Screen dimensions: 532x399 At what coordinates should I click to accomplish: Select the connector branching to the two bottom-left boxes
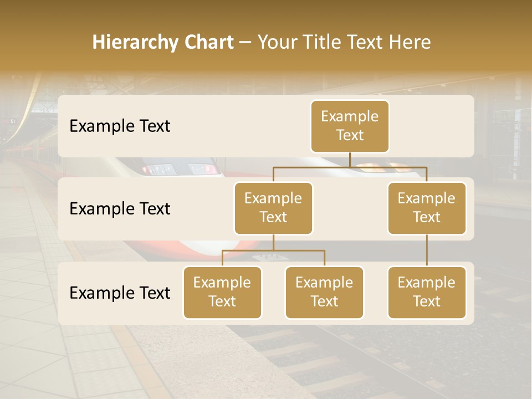[x=273, y=250]
